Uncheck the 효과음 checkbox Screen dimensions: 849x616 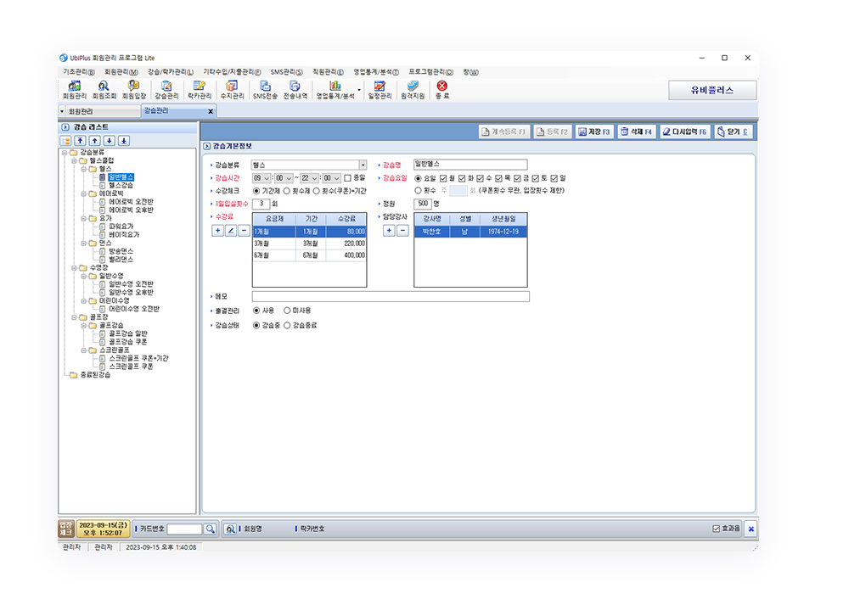click(x=717, y=529)
